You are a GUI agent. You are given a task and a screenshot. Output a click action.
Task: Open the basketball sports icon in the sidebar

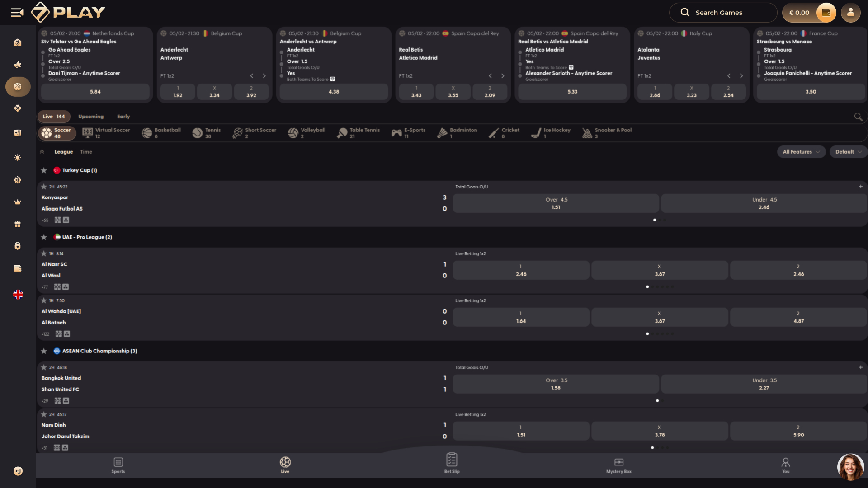pyautogui.click(x=18, y=86)
